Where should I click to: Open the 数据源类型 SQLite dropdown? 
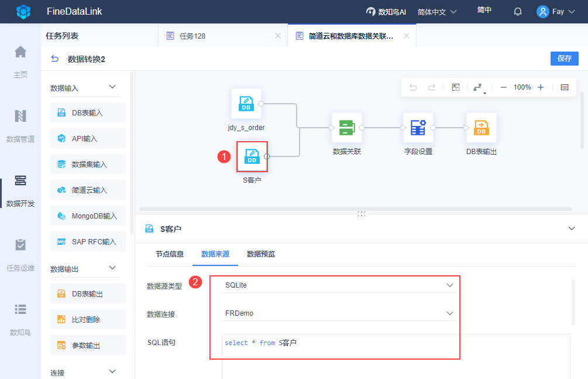point(339,285)
